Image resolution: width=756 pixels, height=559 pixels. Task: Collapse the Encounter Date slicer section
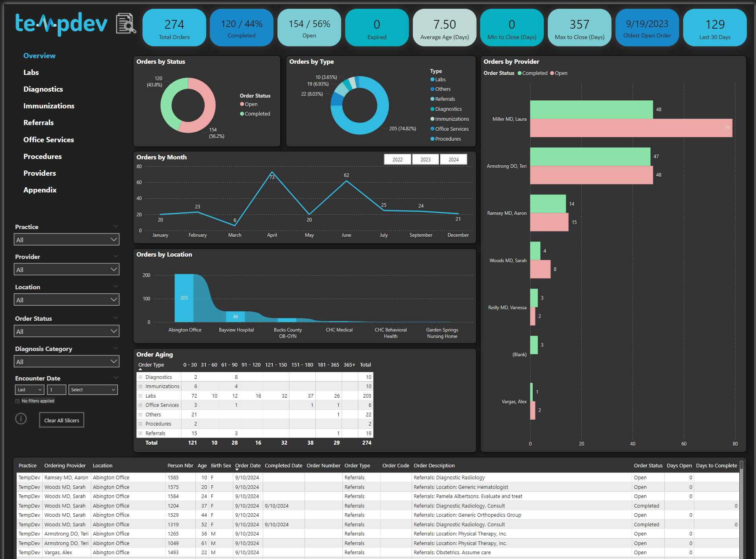(x=116, y=377)
